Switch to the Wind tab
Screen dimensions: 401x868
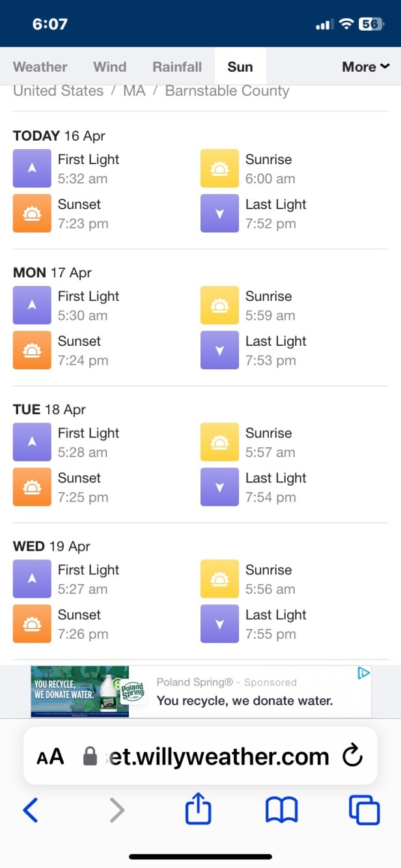109,66
